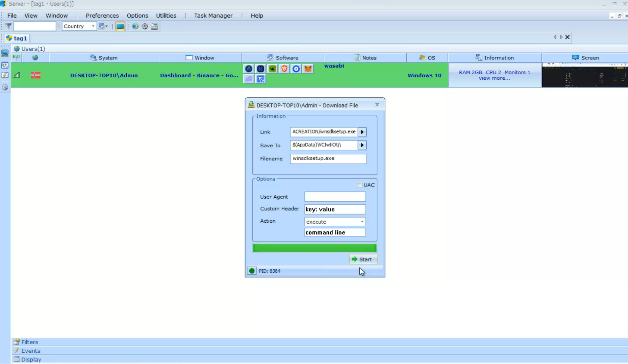Open the Help menu

click(x=257, y=16)
